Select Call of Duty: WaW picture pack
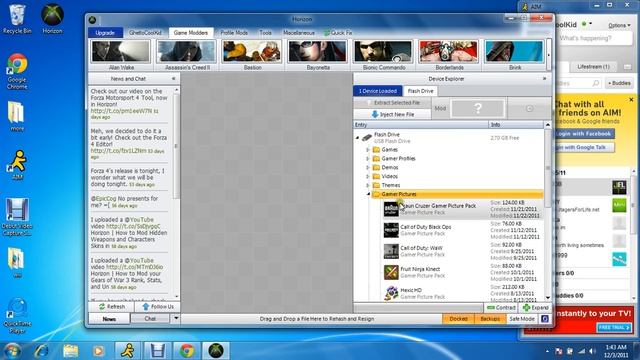This screenshot has height=360, width=640. (x=462, y=251)
